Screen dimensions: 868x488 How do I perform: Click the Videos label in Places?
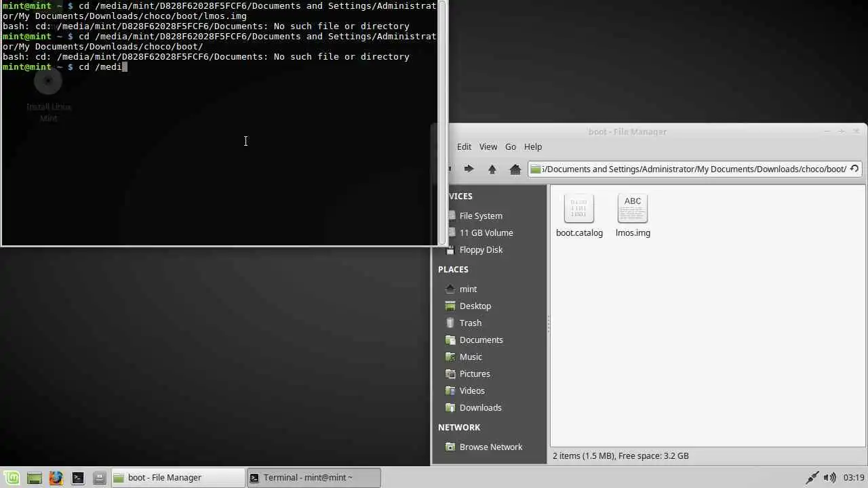coord(472,390)
